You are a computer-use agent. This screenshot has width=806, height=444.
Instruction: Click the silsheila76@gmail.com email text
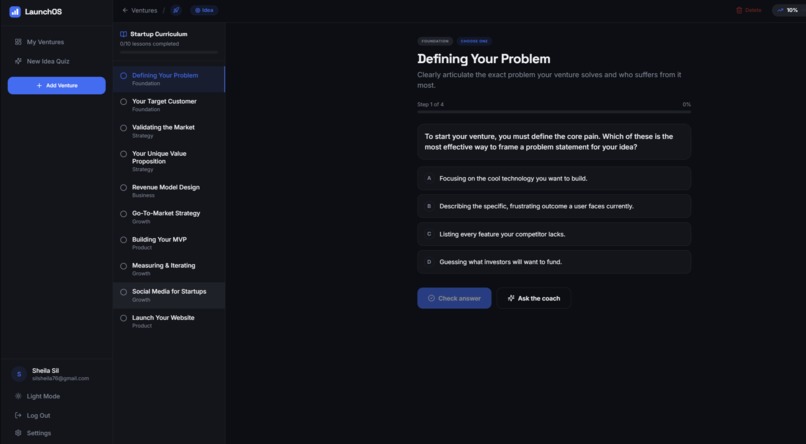click(x=60, y=378)
